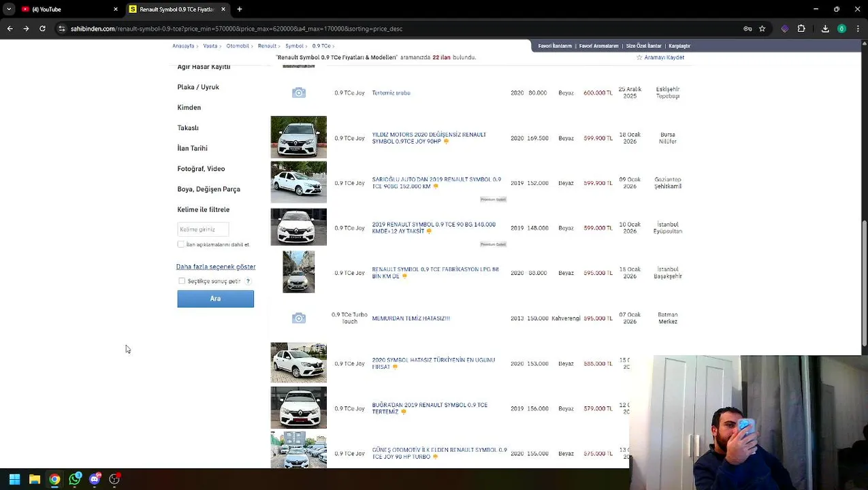This screenshot has width=868, height=490.
Task: Open Windows Start menu
Action: point(14,479)
